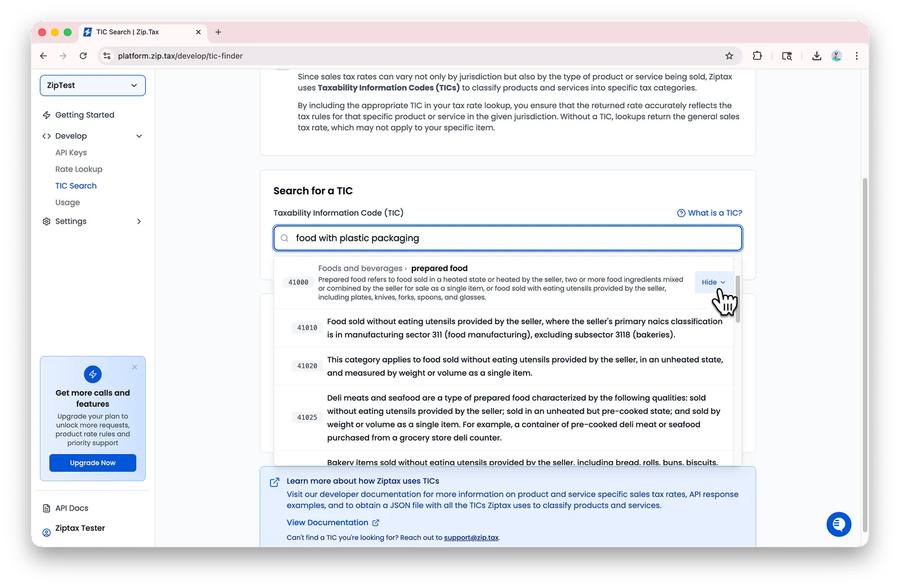Screen dimensions: 900x588
Task: Open the Ziptax Tester account entry
Action: tap(80, 528)
